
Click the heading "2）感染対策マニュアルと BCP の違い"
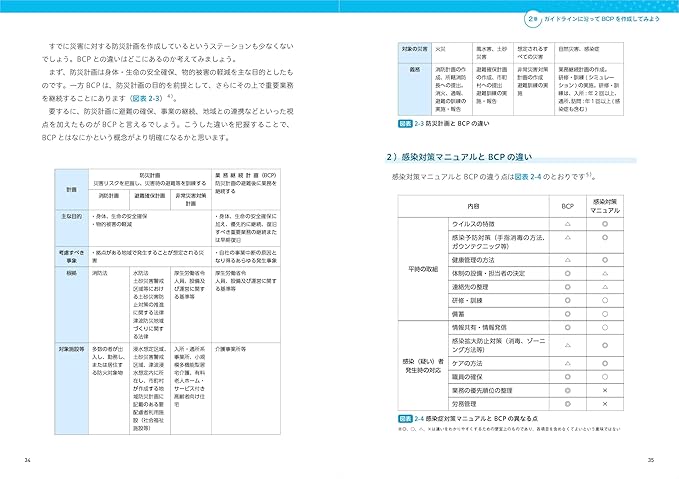coord(459,157)
